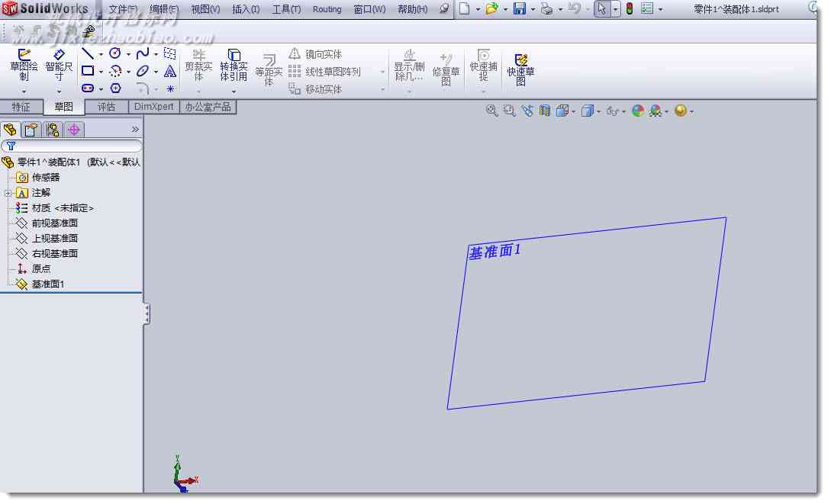Image resolution: width=828 pixels, height=504 pixels.
Task: Select the Three-point Arc tool
Action: pos(115,71)
